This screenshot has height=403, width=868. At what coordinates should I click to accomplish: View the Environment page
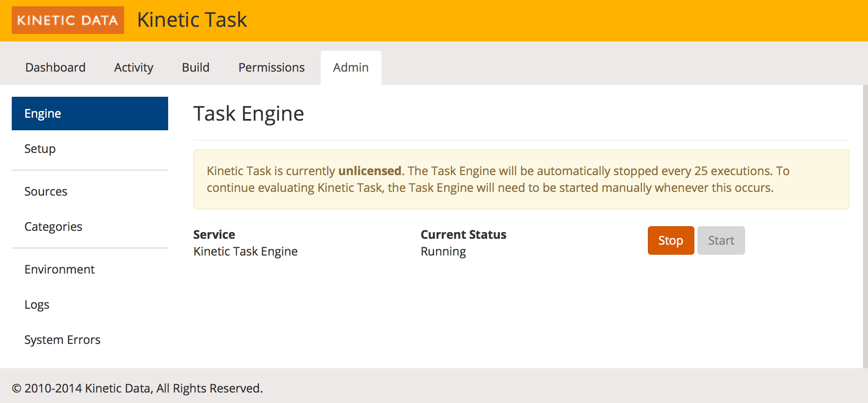(x=60, y=269)
